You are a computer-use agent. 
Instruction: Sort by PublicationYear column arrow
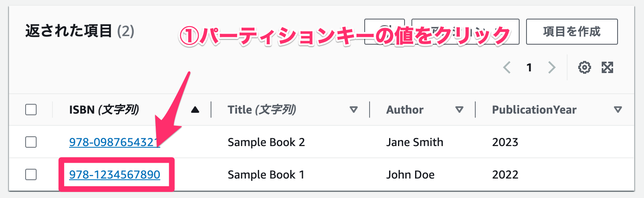point(618,110)
